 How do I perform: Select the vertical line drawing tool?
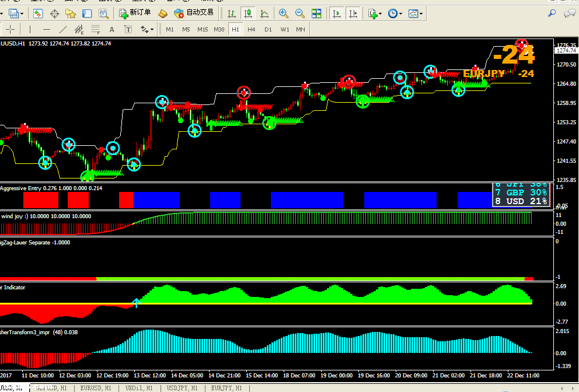click(x=30, y=30)
